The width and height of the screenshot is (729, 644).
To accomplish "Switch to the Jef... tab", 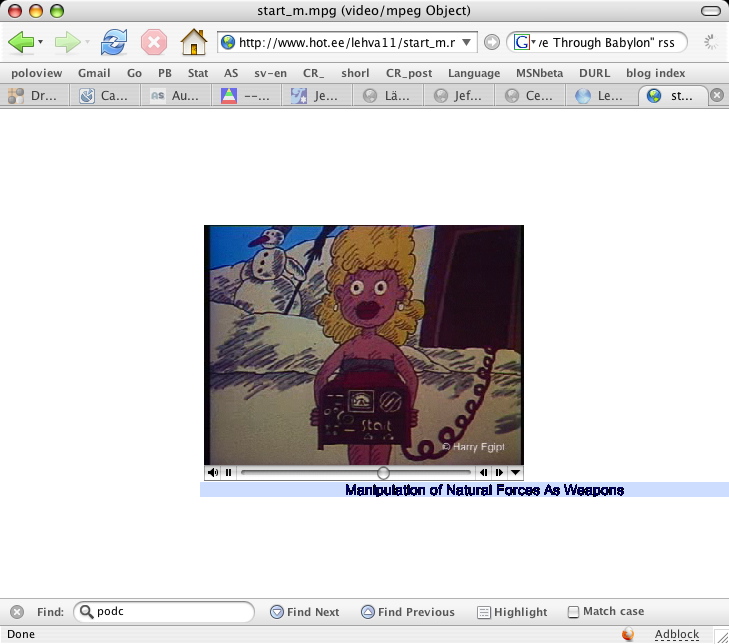I will pos(459,96).
